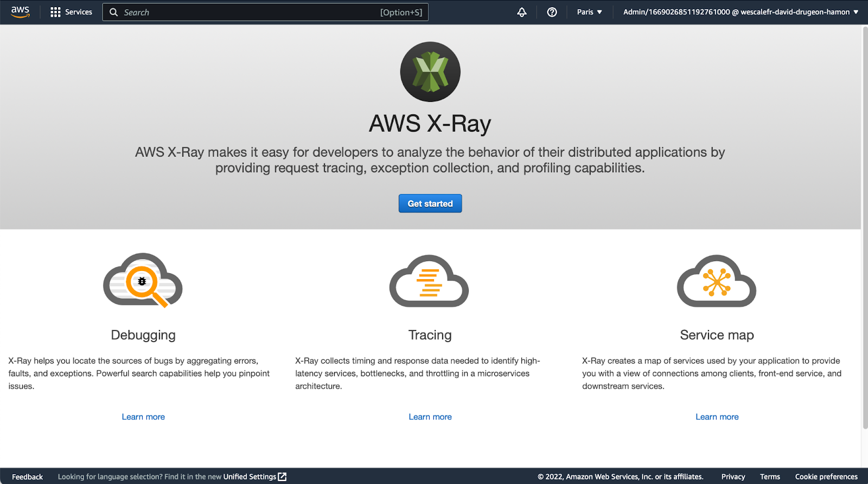Expand the Admin account dropdown menu

(741, 12)
